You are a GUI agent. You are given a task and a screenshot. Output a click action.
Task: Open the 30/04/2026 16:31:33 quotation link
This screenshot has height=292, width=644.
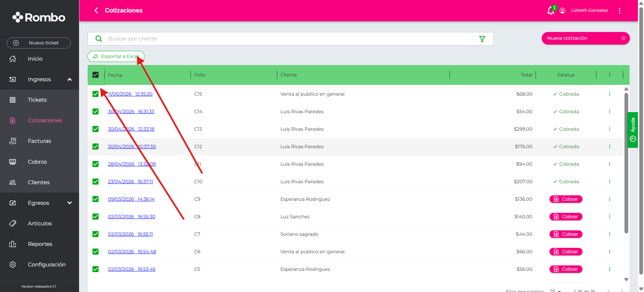[131, 111]
